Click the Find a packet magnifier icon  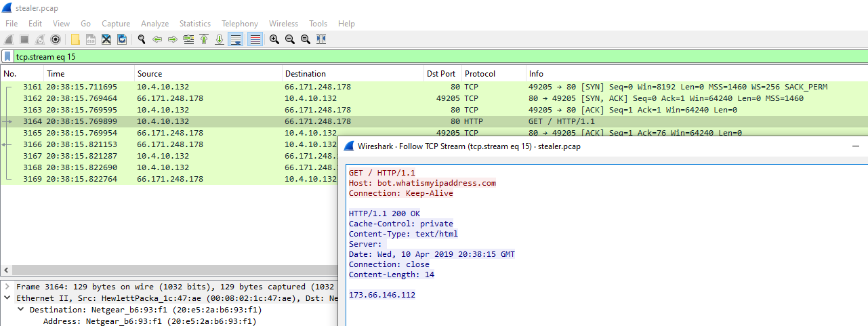tap(142, 39)
